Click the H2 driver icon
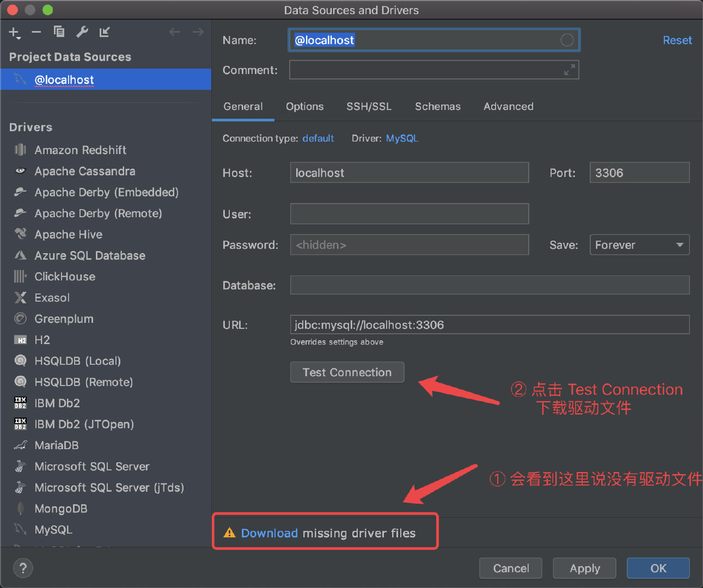Viewport: 703px width, 588px height. click(20, 340)
